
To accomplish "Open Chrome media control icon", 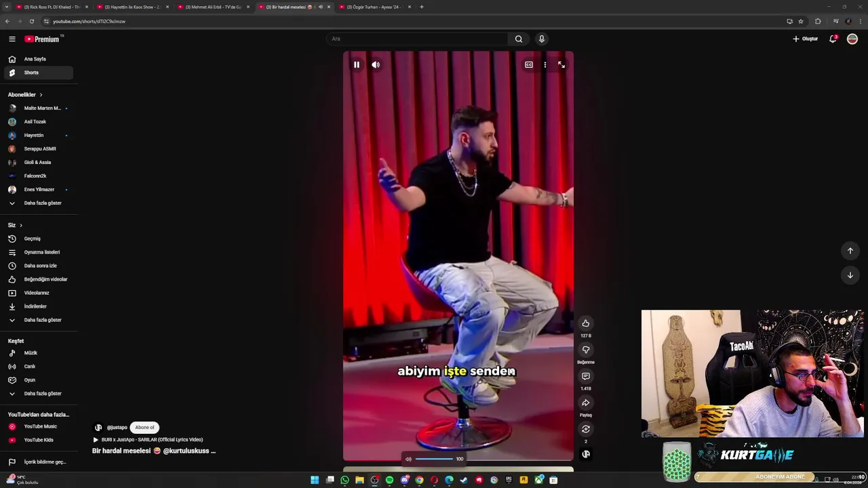I will [x=835, y=21].
